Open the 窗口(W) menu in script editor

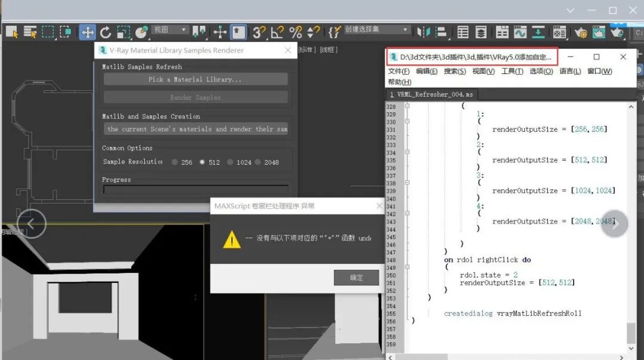tap(600, 71)
